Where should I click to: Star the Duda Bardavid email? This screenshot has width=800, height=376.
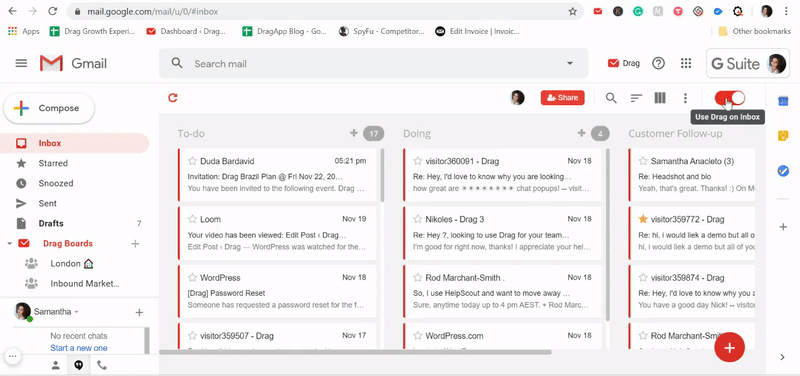coord(192,161)
